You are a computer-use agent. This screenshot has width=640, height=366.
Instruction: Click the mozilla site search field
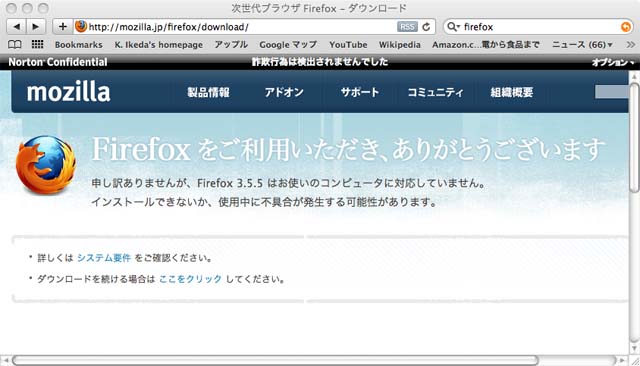pyautogui.click(x=611, y=92)
